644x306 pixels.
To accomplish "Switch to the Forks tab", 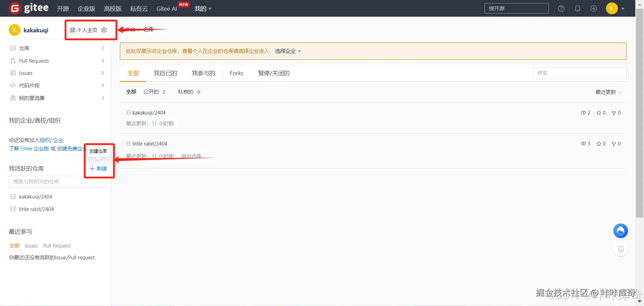I will [x=237, y=73].
